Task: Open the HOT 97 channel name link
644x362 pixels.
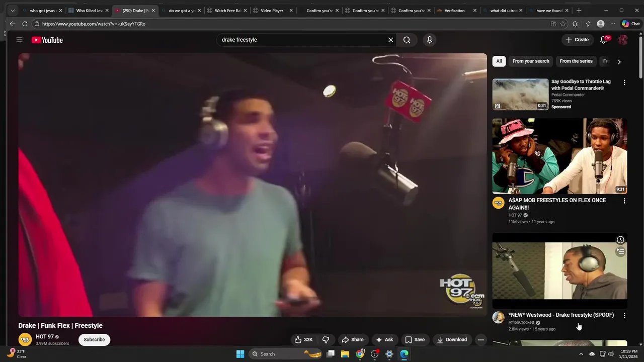Action: coord(44,337)
